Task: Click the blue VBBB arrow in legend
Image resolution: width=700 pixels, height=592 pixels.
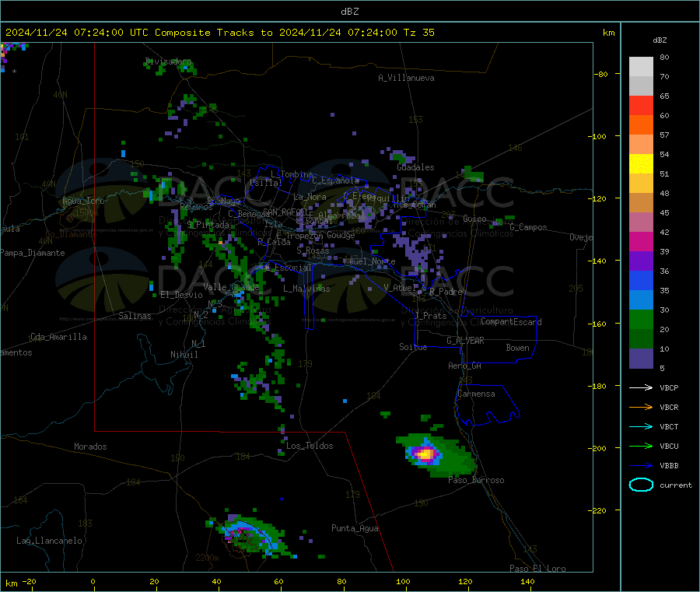Action: (x=641, y=466)
